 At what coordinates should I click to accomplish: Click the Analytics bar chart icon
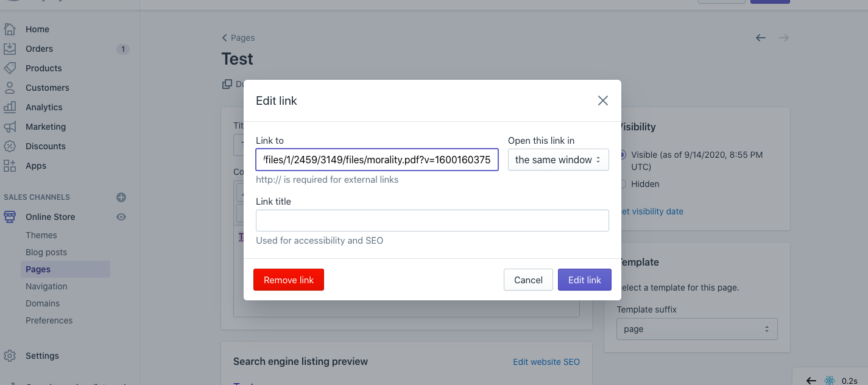10,107
